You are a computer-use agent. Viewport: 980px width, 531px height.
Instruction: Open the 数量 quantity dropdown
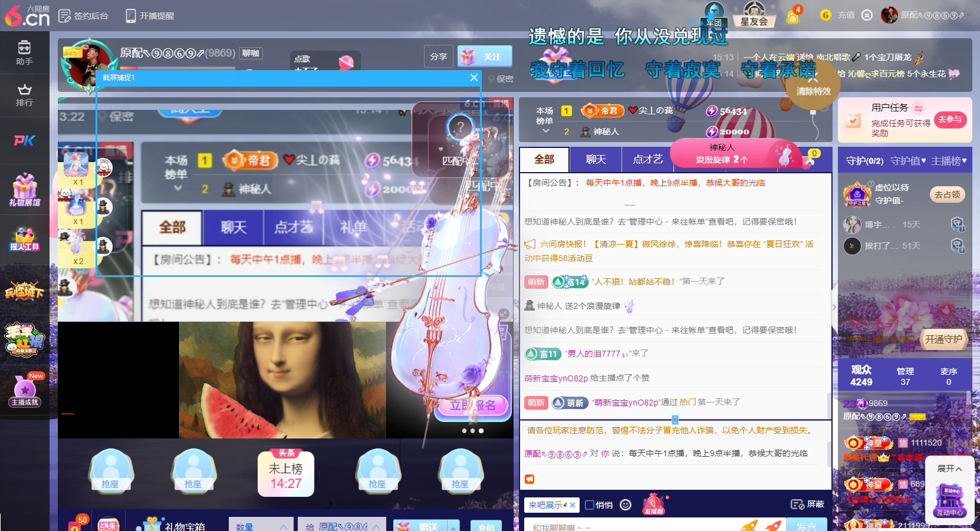(261, 525)
